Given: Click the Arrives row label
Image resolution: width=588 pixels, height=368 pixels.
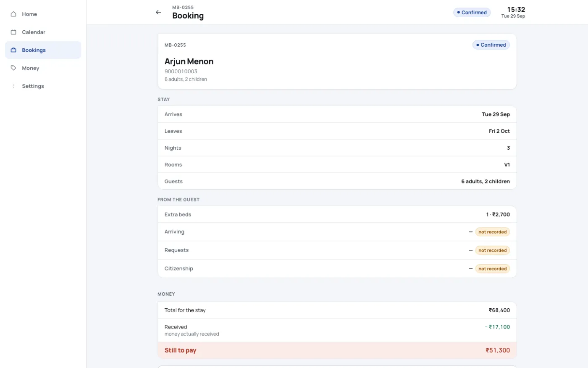Looking at the screenshot, I should pos(173,114).
